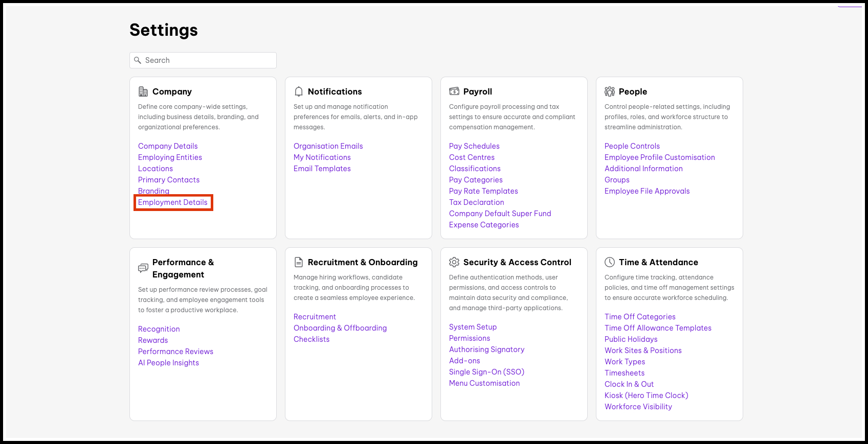This screenshot has height=444, width=868.
Task: Select Single Sign-On (SSO) link
Action: (x=486, y=372)
